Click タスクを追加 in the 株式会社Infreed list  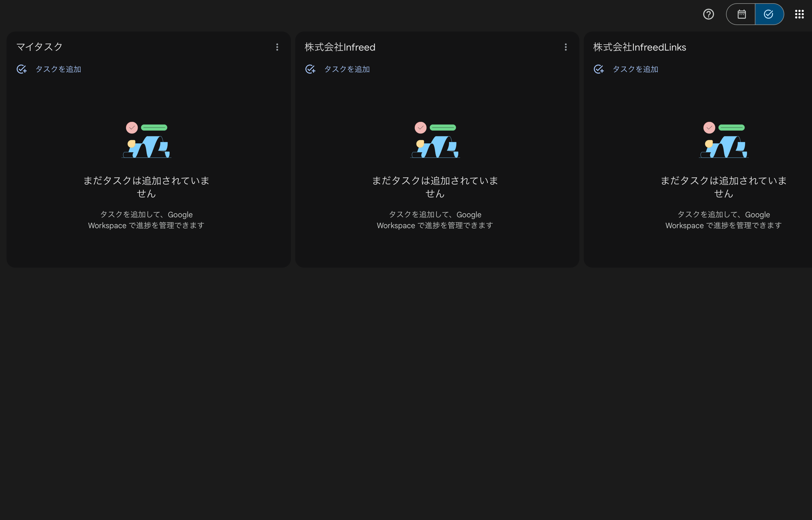click(x=347, y=69)
